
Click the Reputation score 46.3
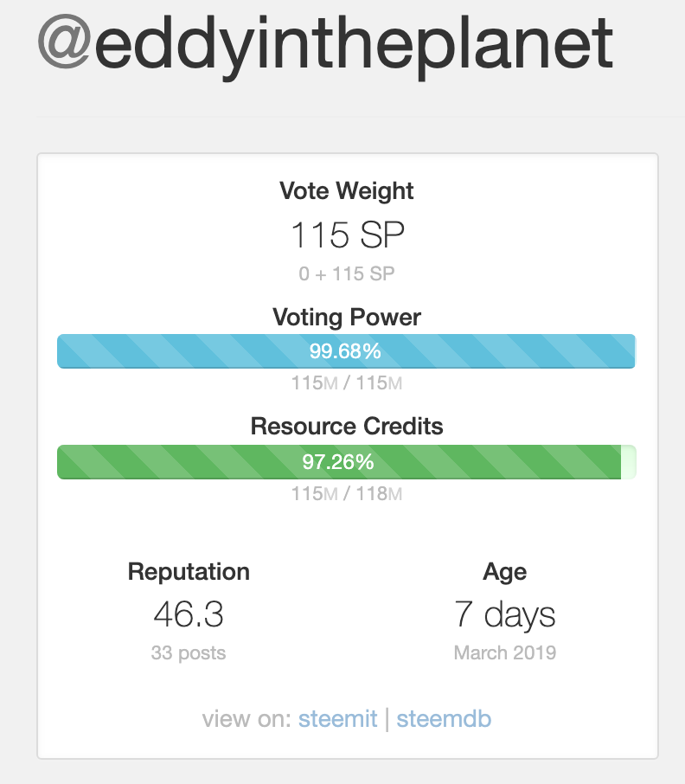click(189, 614)
